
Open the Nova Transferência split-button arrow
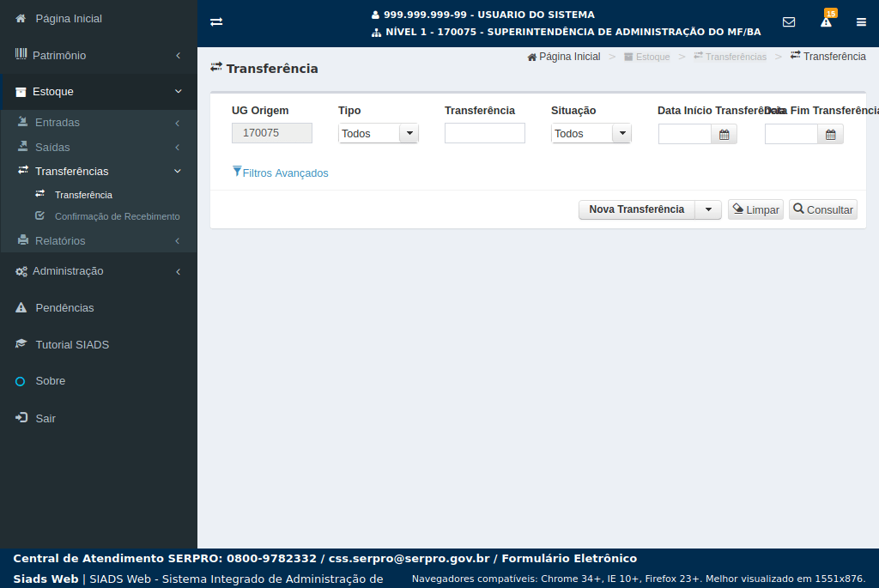(x=708, y=209)
